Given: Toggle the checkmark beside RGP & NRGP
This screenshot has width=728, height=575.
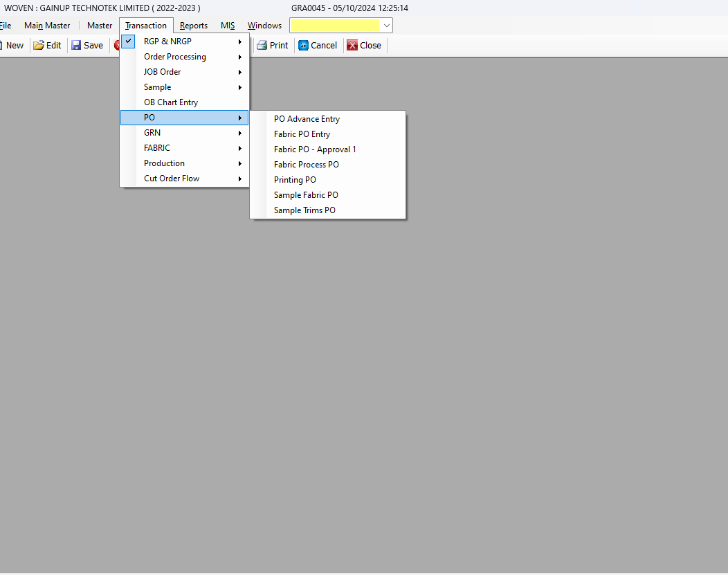Looking at the screenshot, I should click(129, 42).
